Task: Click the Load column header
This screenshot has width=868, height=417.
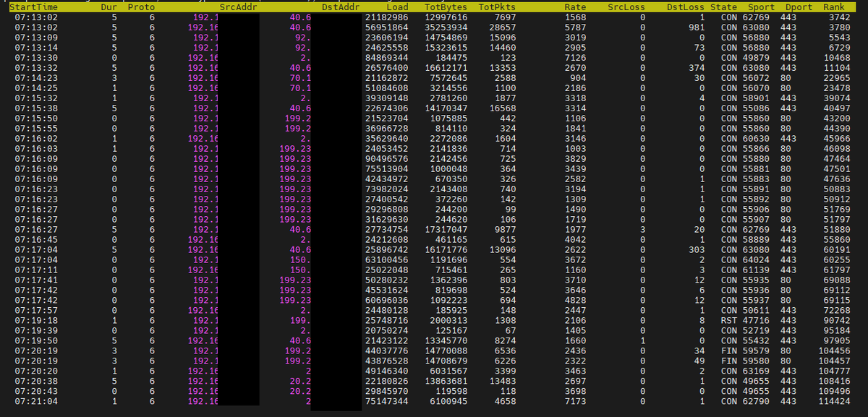Action: [x=398, y=7]
